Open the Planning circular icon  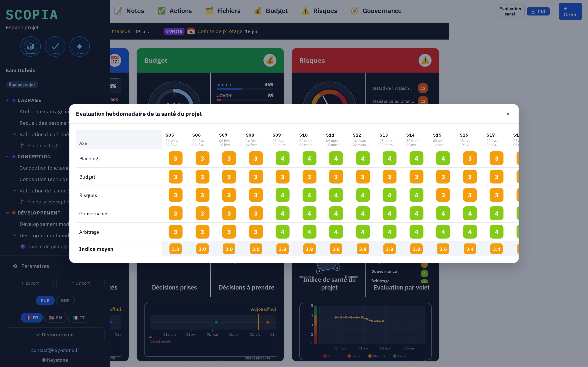(31, 47)
